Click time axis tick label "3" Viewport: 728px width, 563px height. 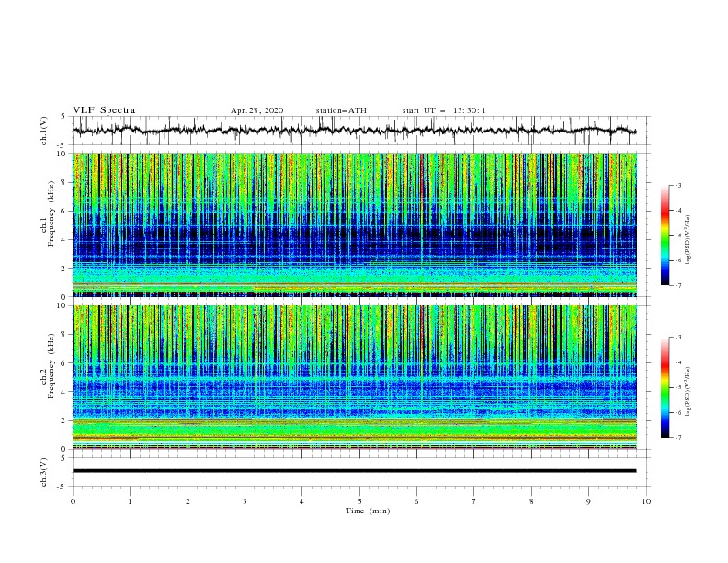pos(245,501)
